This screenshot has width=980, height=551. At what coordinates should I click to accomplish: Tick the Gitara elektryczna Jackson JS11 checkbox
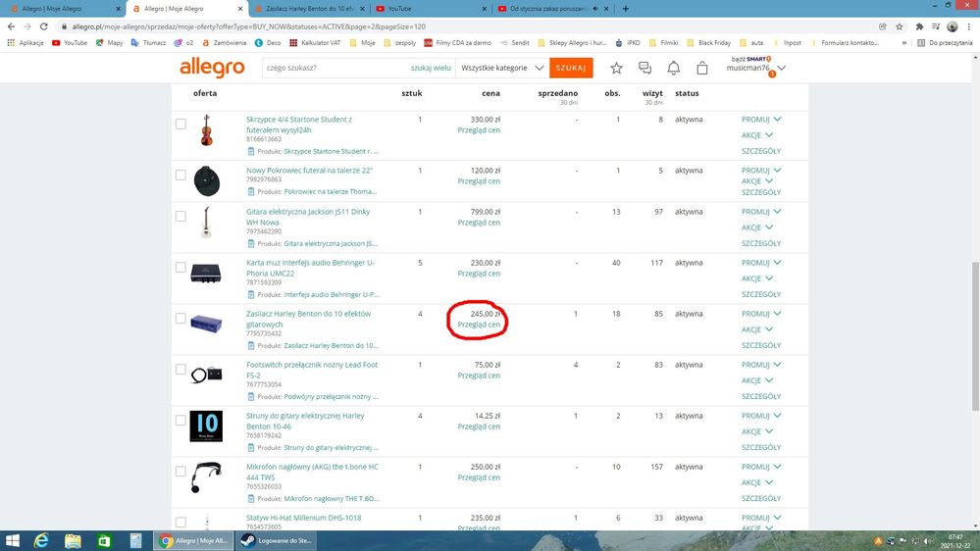tap(181, 216)
